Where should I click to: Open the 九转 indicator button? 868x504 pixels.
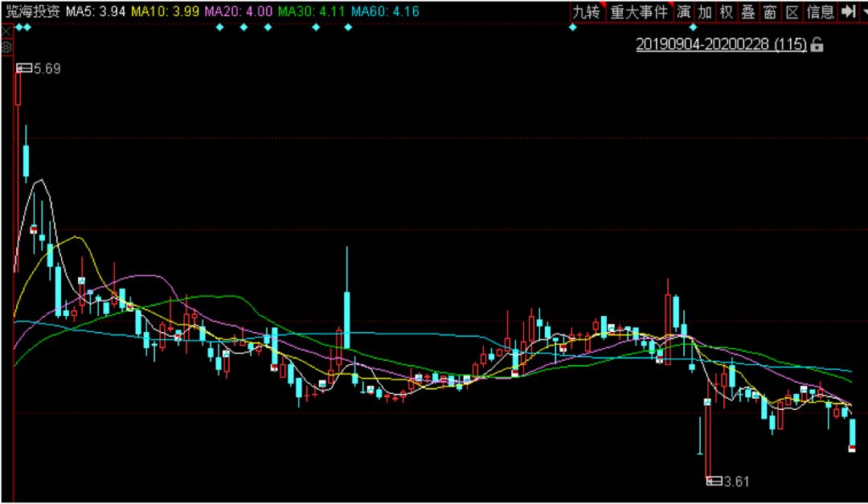pyautogui.click(x=587, y=11)
